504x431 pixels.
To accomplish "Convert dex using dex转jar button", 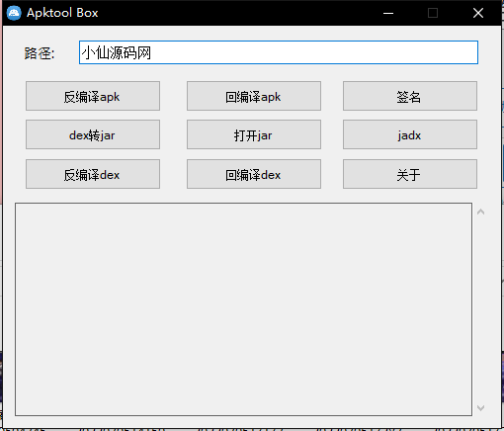I will tap(93, 134).
